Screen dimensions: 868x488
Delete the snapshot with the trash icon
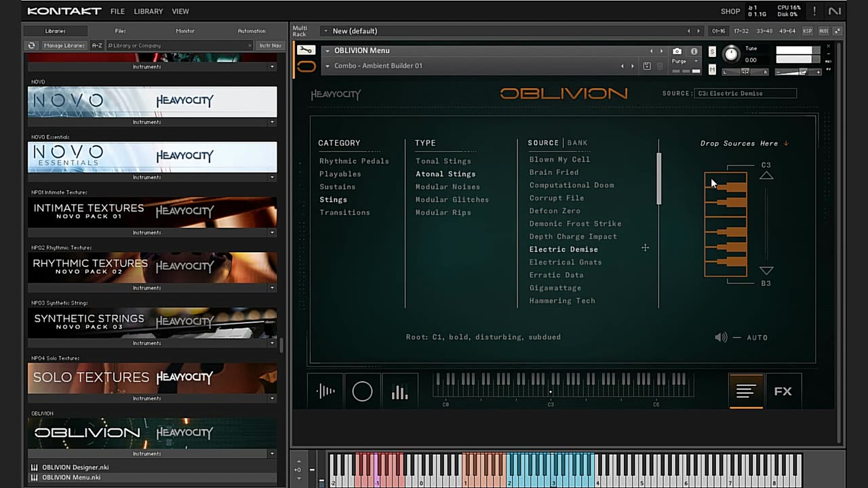point(660,66)
